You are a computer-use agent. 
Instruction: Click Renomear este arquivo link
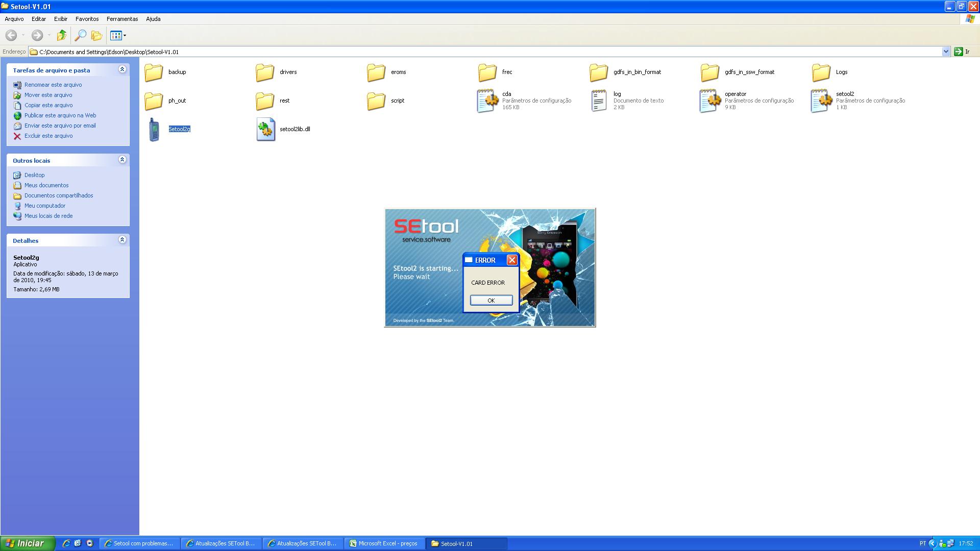[53, 85]
